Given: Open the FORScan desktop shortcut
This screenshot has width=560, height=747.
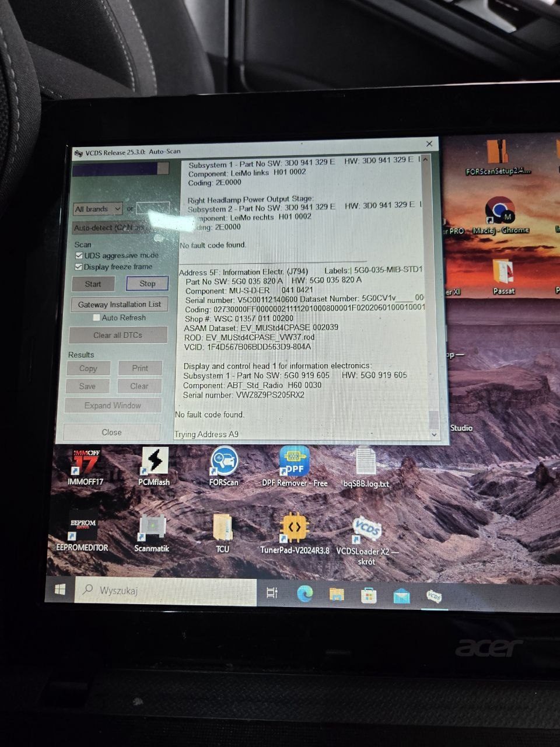Looking at the screenshot, I should point(224,466).
